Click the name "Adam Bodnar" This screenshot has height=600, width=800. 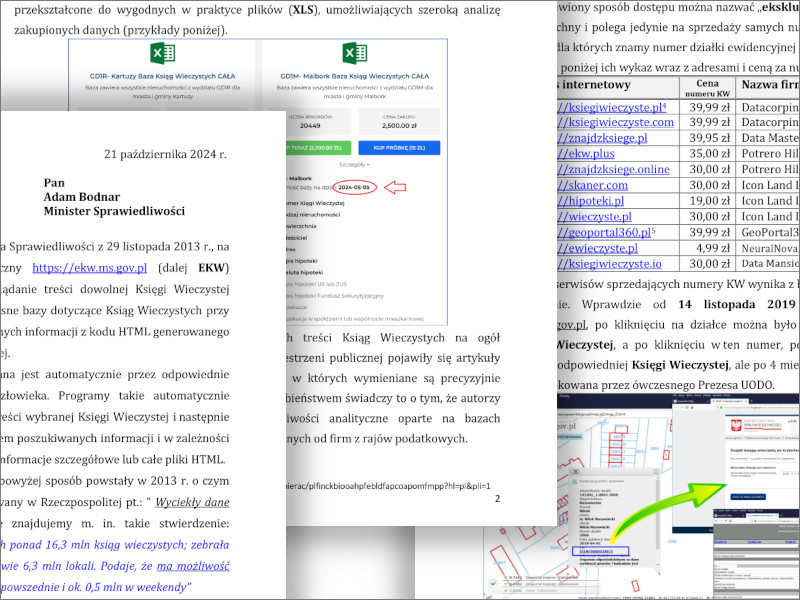[x=82, y=197]
